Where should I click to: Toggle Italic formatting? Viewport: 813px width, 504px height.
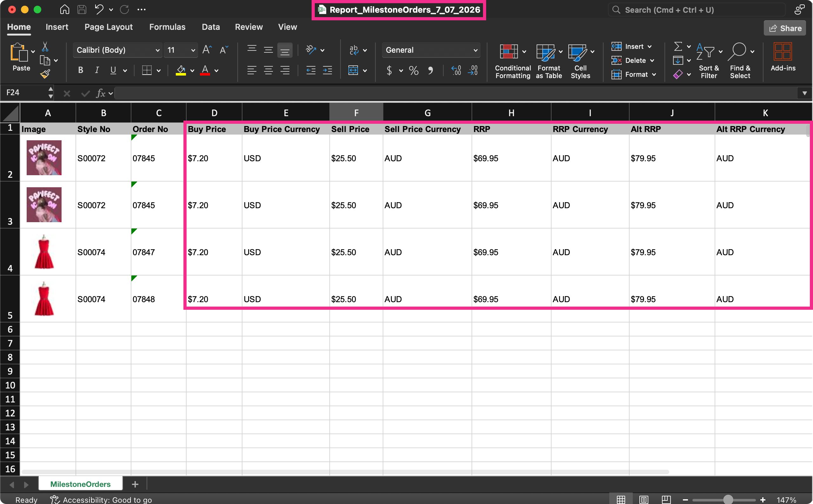tap(96, 70)
